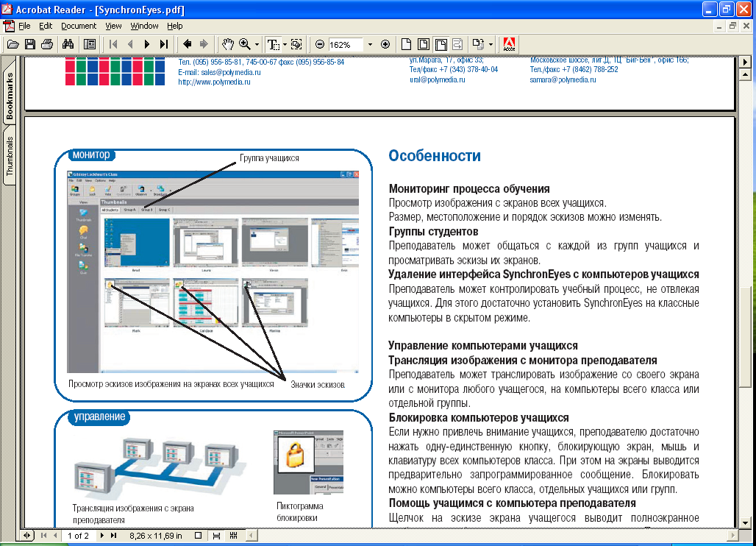This screenshot has width=756, height=546.
Task: Go to previous page in the top toolbar
Action: (130, 44)
